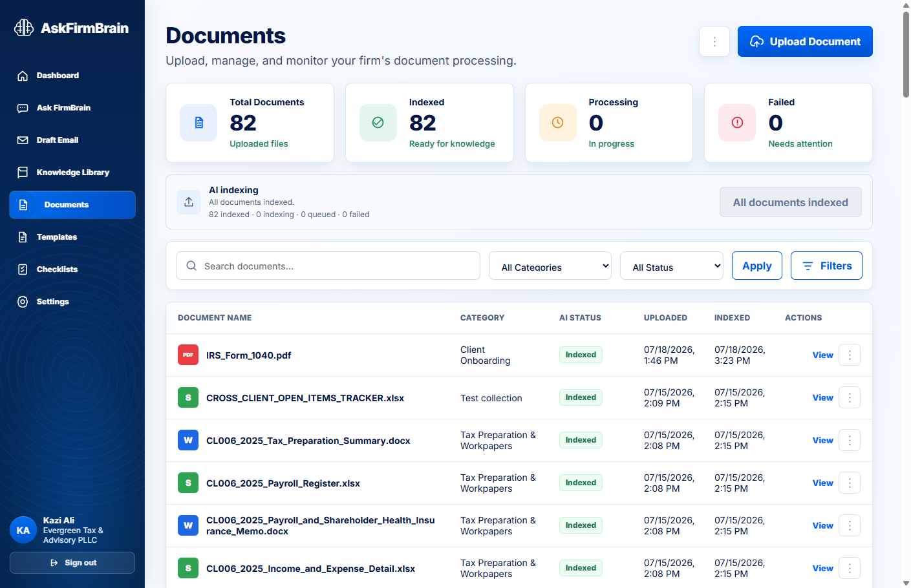The height and width of the screenshot is (588, 911).
Task: View CL006_2025_Payroll_Register.xlsx
Action: point(822,483)
